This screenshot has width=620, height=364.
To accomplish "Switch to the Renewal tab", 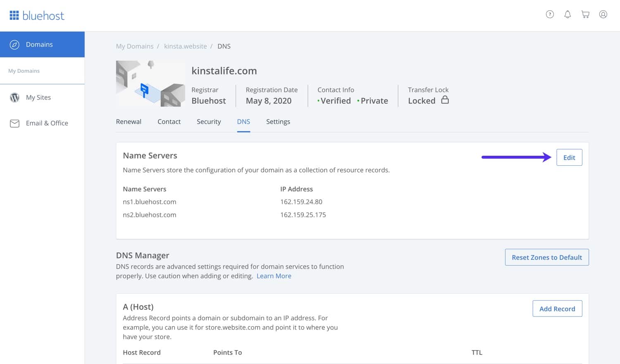I will tap(129, 121).
